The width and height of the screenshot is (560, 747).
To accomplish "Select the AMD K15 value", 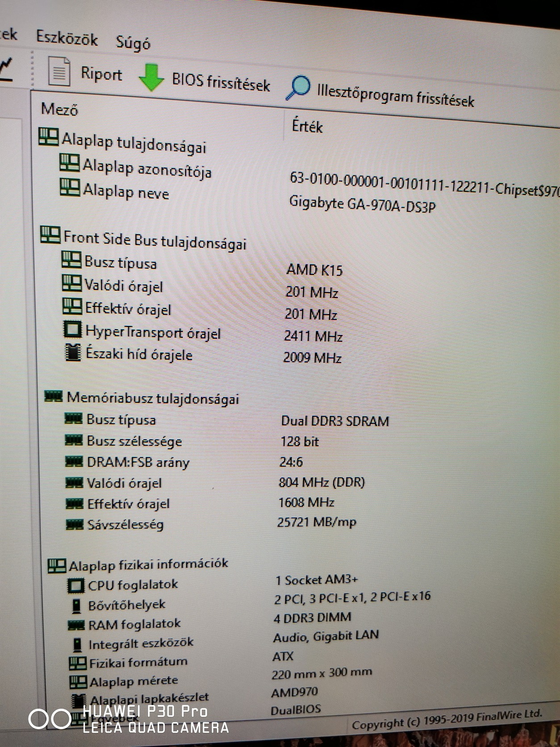I will click(314, 270).
